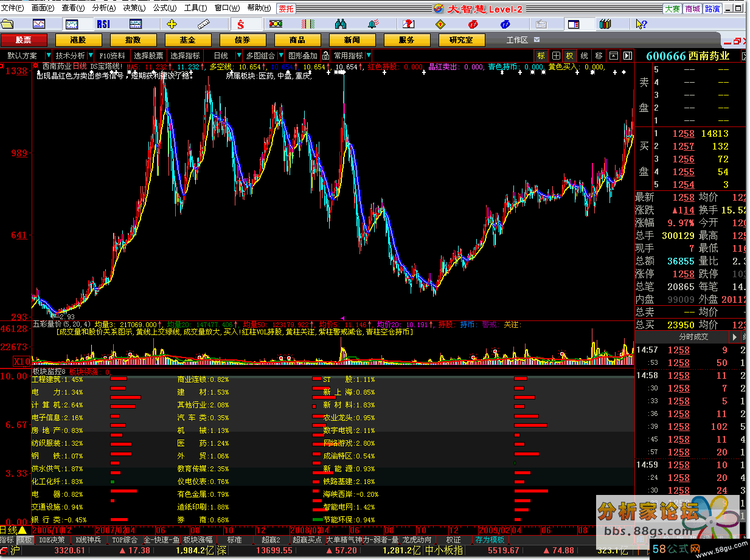750x560 pixels.
Task: Click the traffic light signal icon
Action: click(276, 24)
